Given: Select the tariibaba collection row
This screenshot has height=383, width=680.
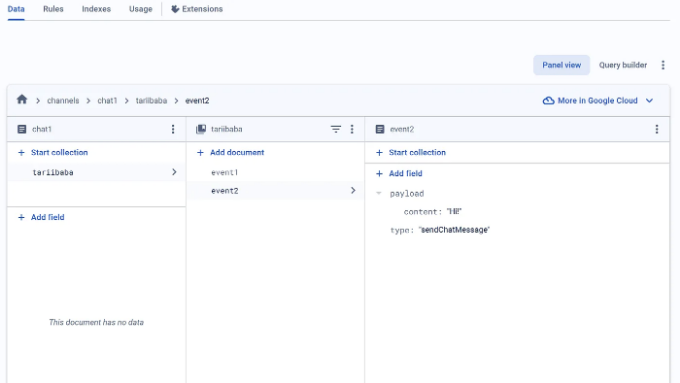Looking at the screenshot, I should [x=96, y=172].
